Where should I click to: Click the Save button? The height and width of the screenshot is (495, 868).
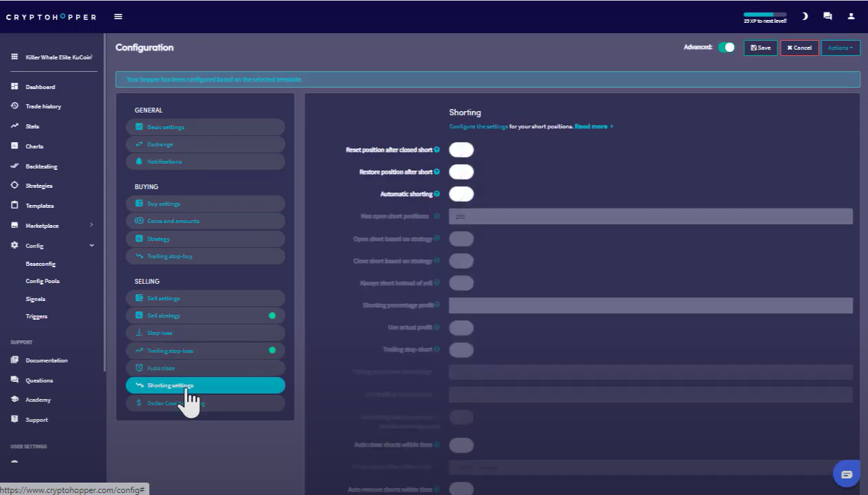pos(760,48)
